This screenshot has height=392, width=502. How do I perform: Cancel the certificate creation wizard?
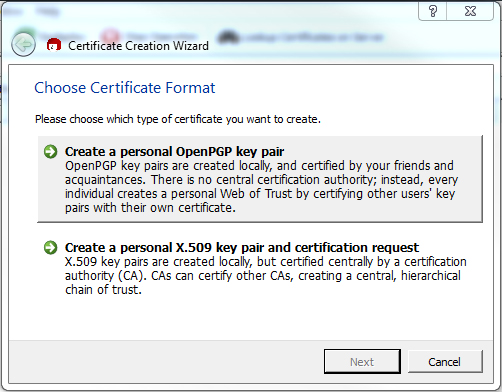click(445, 362)
